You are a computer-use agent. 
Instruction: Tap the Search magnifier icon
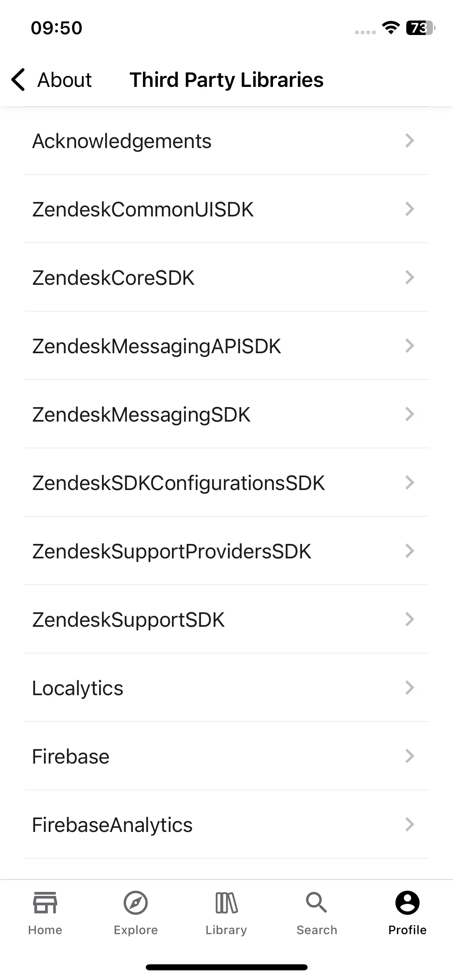tap(316, 902)
